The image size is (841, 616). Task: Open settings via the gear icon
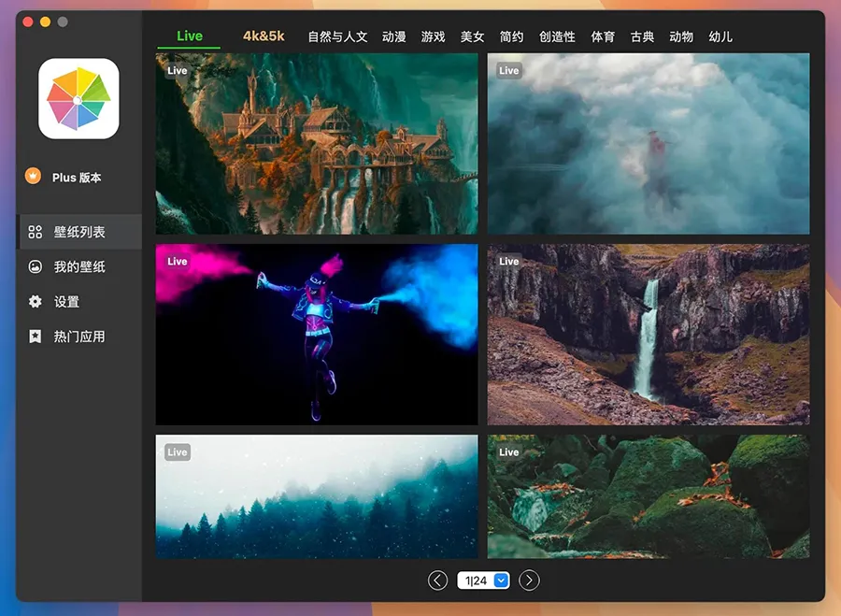(x=35, y=302)
